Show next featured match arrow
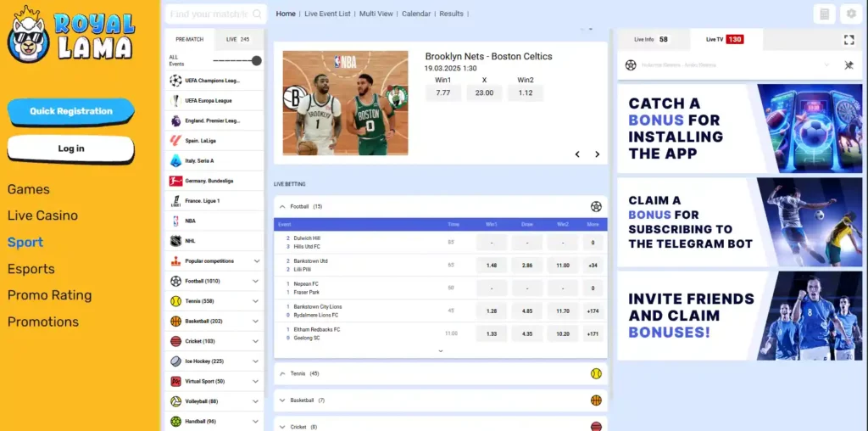This screenshot has width=868, height=431. pyautogui.click(x=597, y=154)
